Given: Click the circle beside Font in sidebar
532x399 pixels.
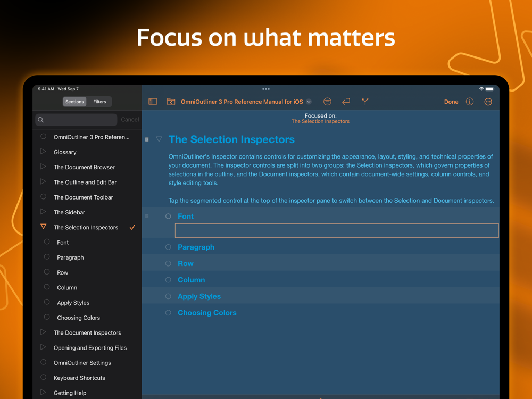Looking at the screenshot, I should click(47, 242).
